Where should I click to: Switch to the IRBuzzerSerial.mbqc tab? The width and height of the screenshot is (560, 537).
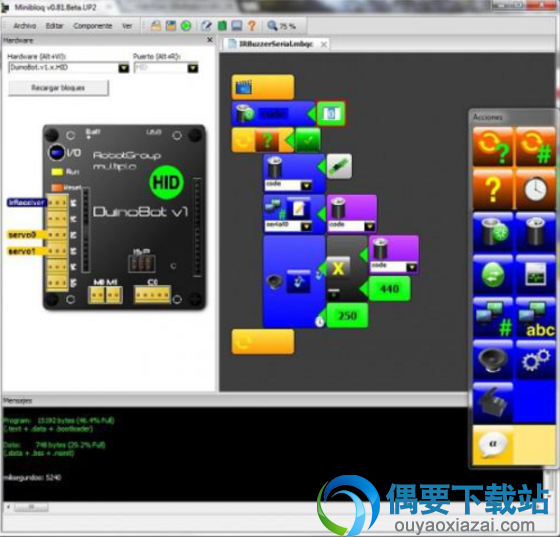[x=275, y=44]
